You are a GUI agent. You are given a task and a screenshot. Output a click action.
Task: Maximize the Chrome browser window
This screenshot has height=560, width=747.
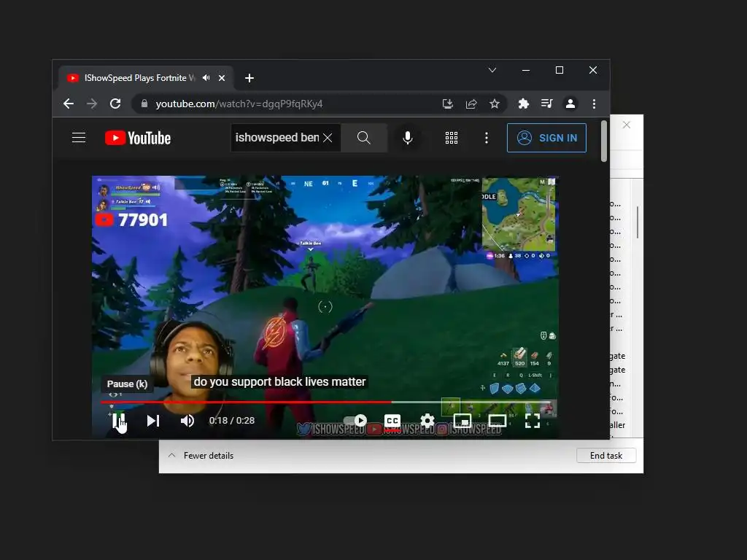(560, 70)
